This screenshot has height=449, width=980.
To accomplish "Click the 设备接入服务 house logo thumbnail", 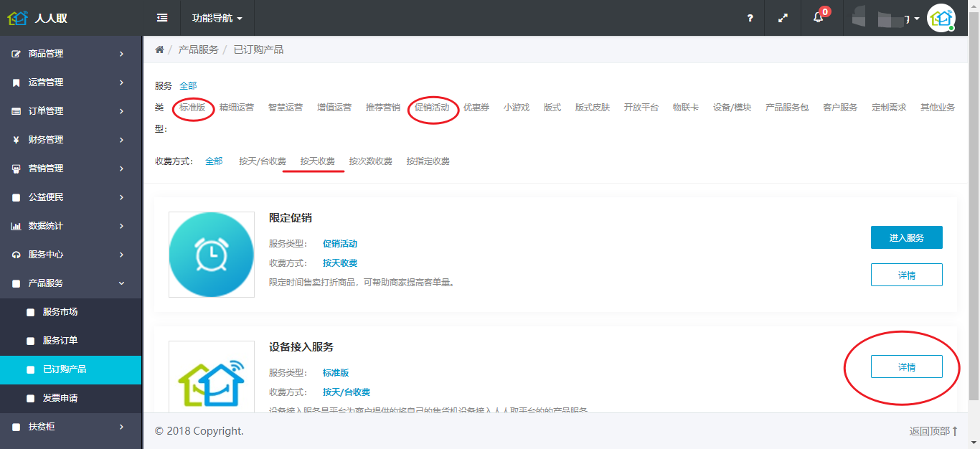I will (x=212, y=377).
